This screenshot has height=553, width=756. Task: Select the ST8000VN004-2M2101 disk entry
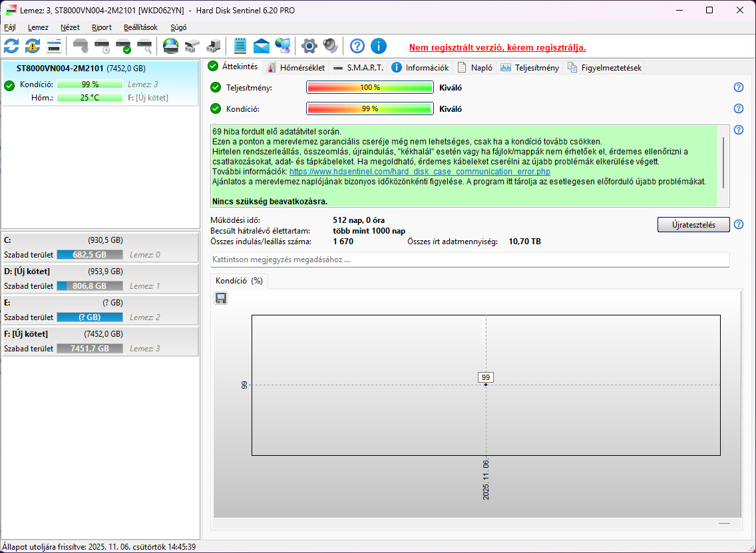[100, 83]
